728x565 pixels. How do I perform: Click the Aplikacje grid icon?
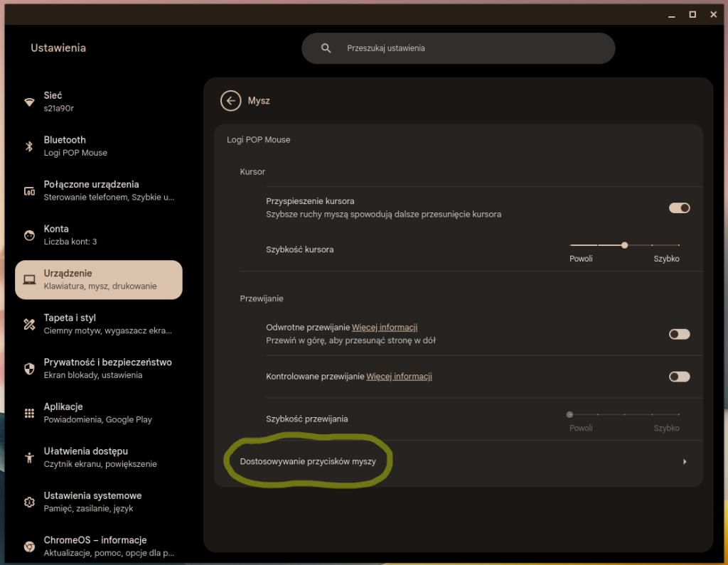click(x=29, y=413)
